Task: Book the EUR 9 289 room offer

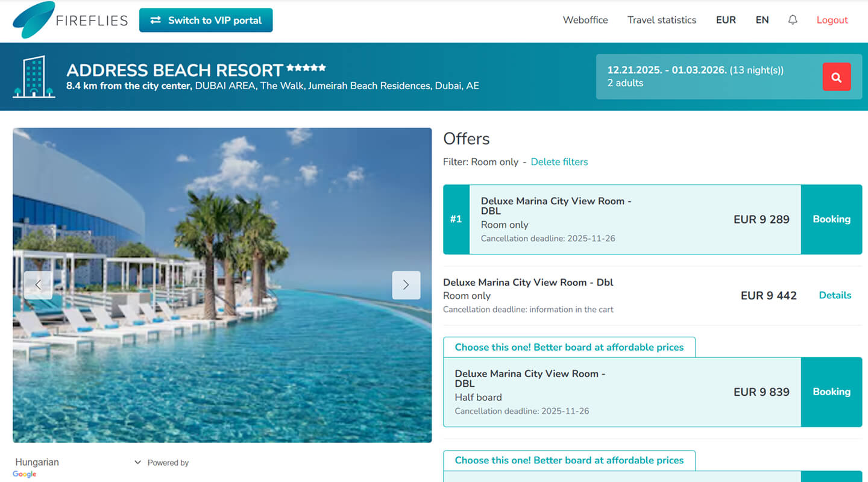Action: coord(831,219)
